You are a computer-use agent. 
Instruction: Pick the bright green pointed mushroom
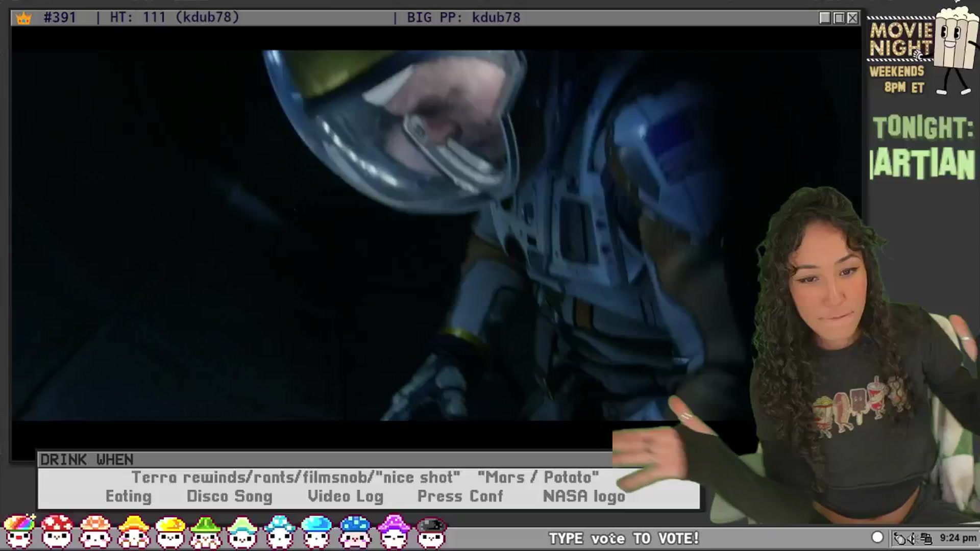point(206,531)
